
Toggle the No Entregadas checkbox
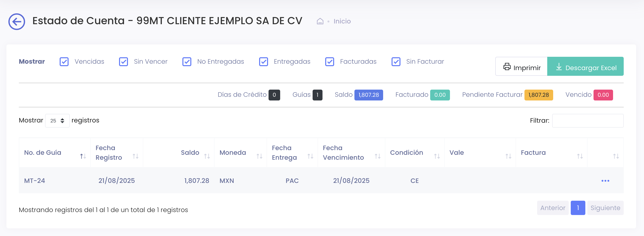coord(187,62)
